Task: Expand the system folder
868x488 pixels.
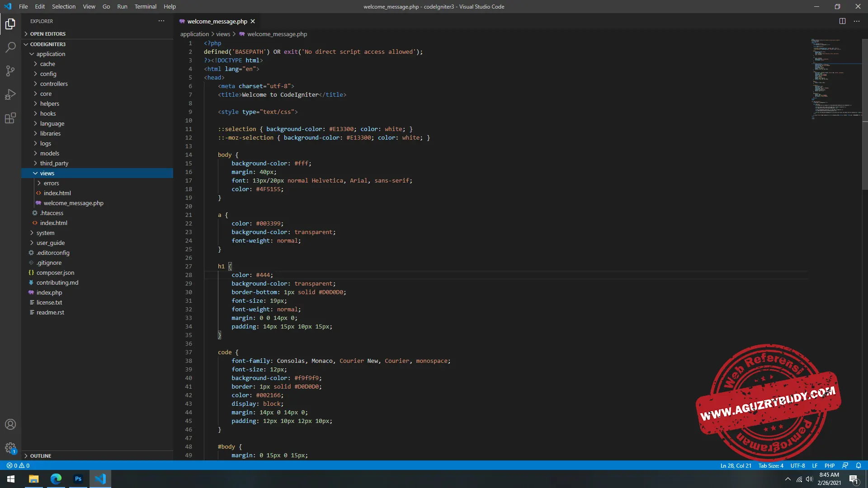Action: [97, 233]
